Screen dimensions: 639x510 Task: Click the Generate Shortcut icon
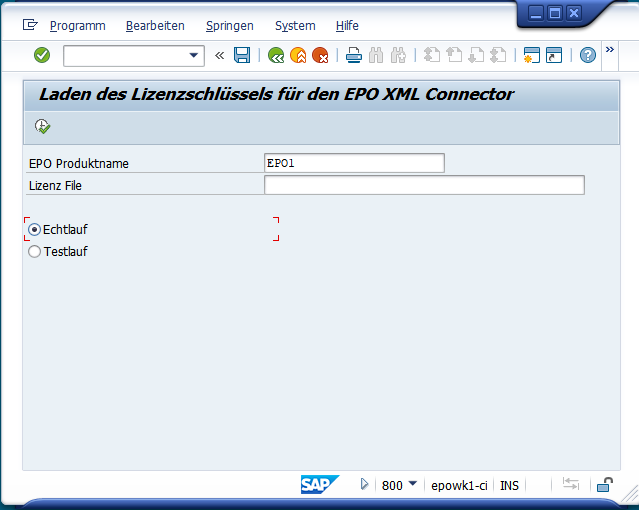[554, 55]
